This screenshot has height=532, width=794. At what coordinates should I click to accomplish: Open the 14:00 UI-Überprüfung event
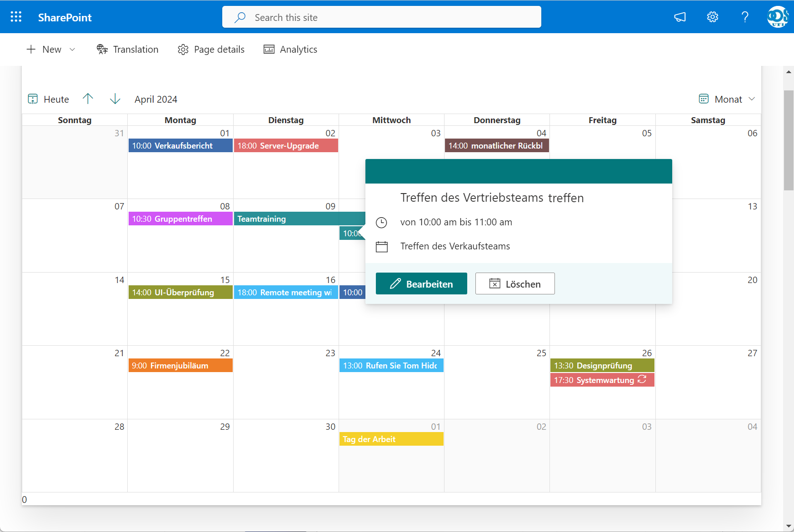[x=180, y=293]
